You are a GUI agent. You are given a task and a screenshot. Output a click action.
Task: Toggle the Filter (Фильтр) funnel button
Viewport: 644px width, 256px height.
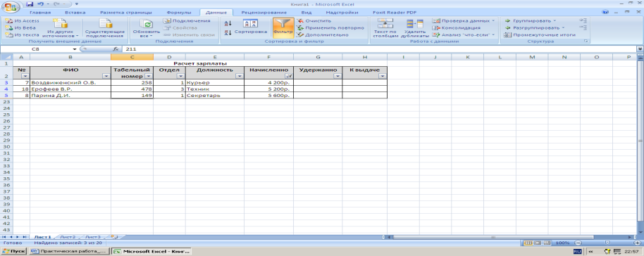point(283,27)
